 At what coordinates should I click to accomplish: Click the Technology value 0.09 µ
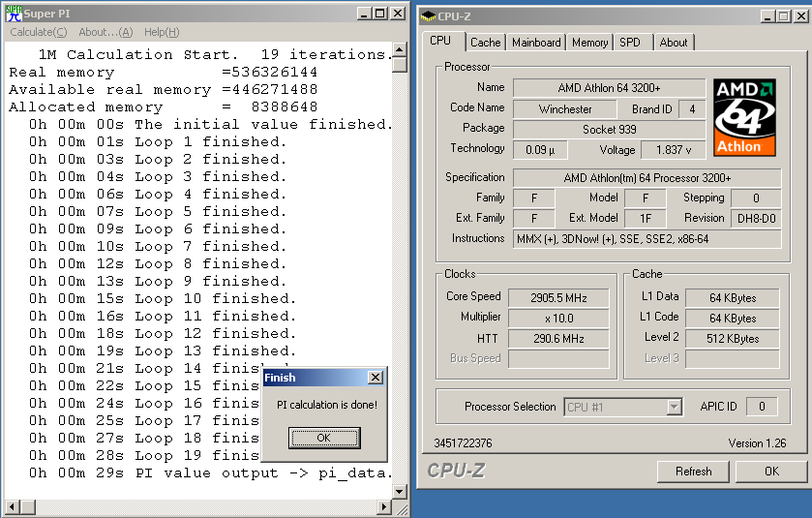(540, 150)
